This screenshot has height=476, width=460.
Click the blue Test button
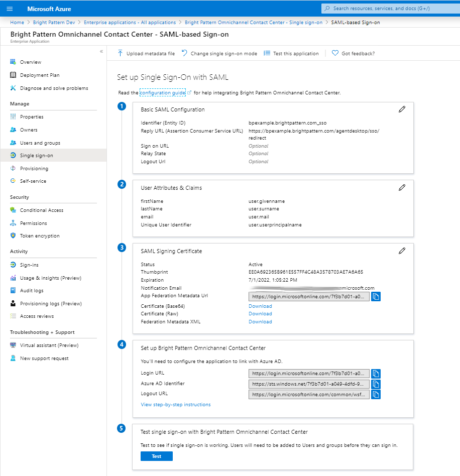[156, 456]
